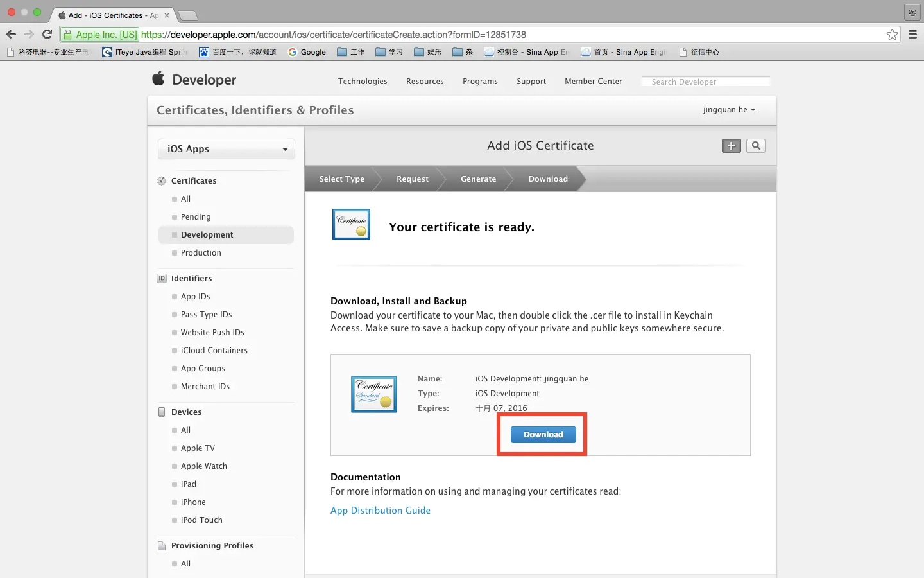Open the Technologies menu
Viewport: 924px width, 578px height.
(363, 82)
